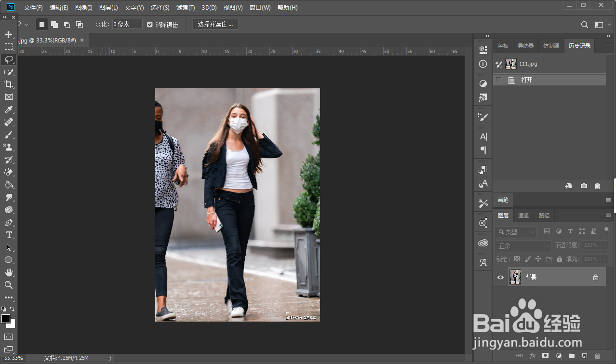
Task: Select the Pen tool
Action: (x=9, y=222)
